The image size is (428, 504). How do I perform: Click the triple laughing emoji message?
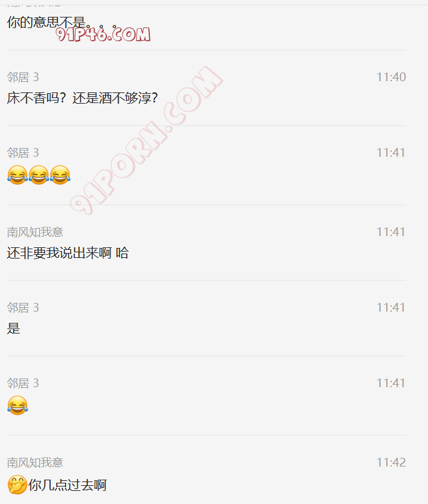[39, 175]
